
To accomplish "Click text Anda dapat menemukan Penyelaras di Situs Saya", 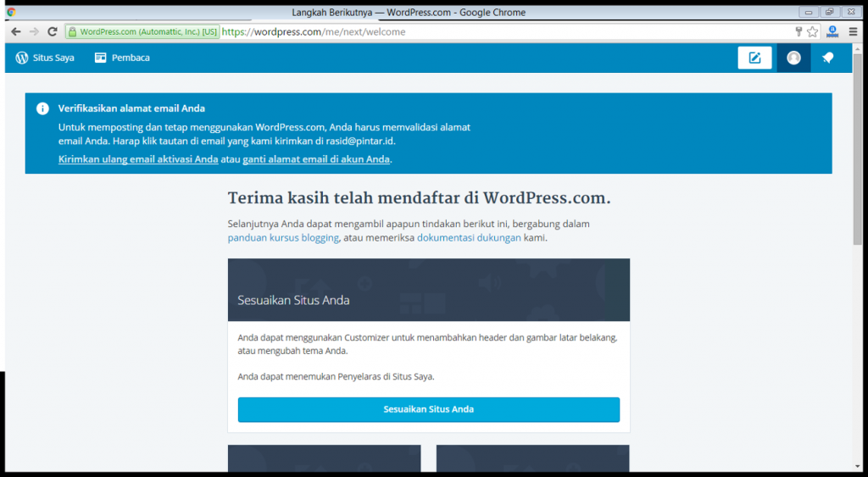I will coord(336,376).
